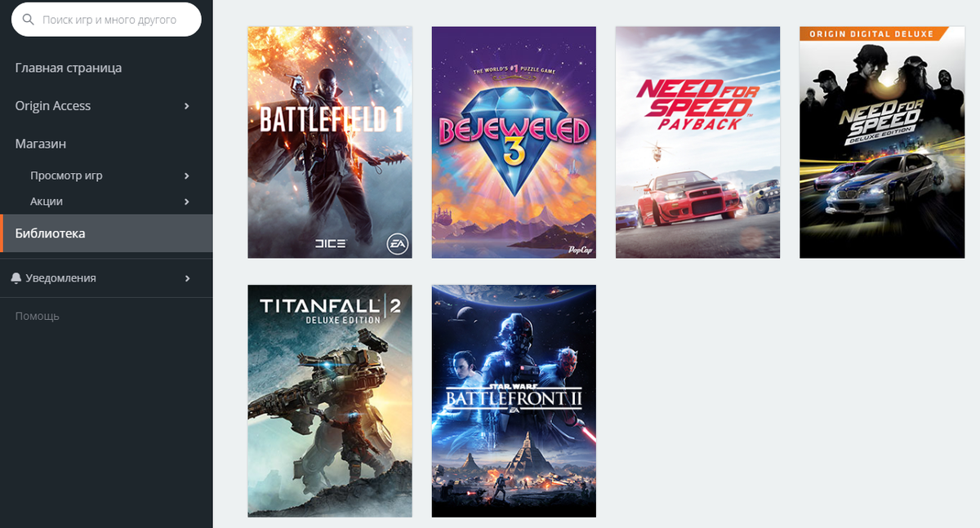
Task: Select Магазин in the sidebar
Action: 41,144
